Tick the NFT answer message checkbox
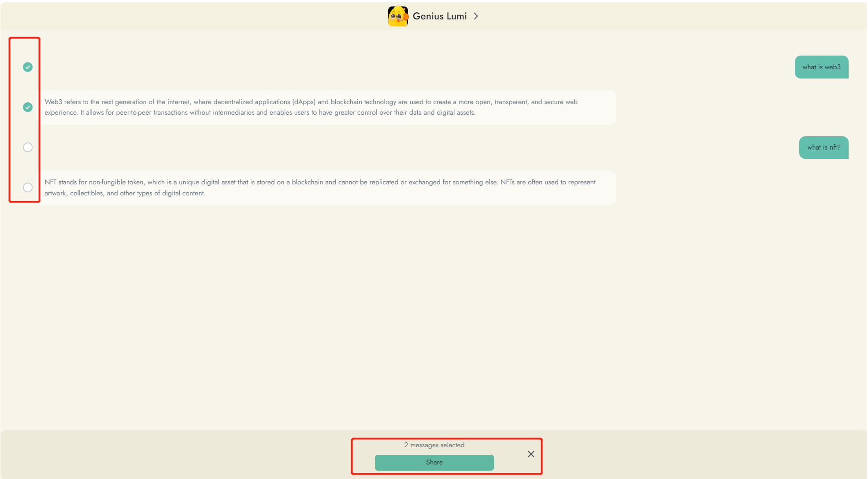 click(28, 187)
